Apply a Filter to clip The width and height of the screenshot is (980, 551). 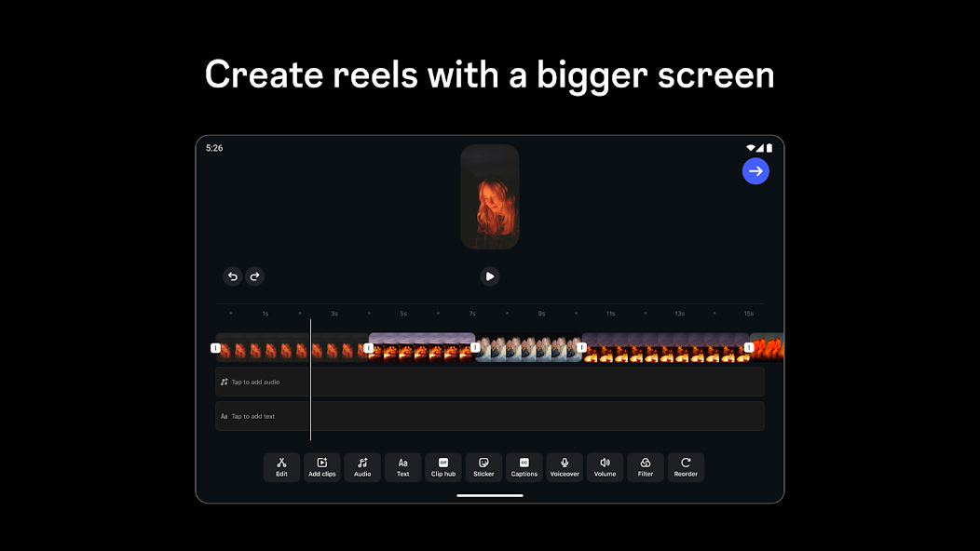click(646, 467)
